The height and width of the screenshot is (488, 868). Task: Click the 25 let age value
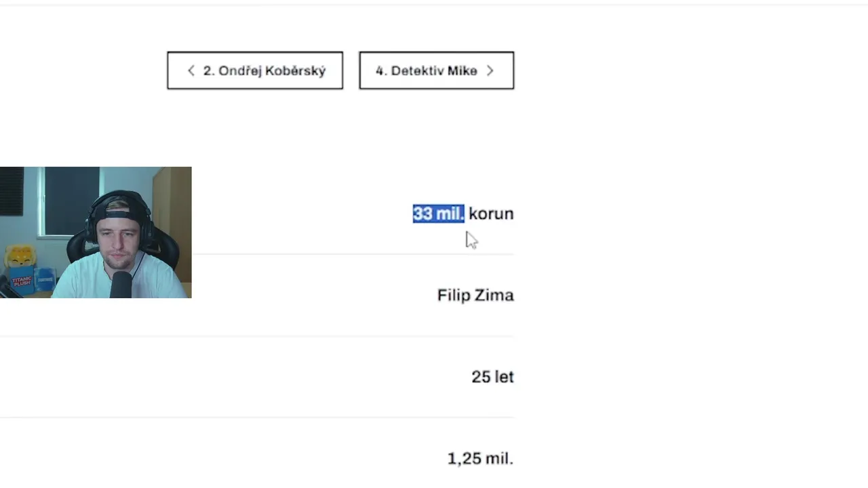[492, 377]
